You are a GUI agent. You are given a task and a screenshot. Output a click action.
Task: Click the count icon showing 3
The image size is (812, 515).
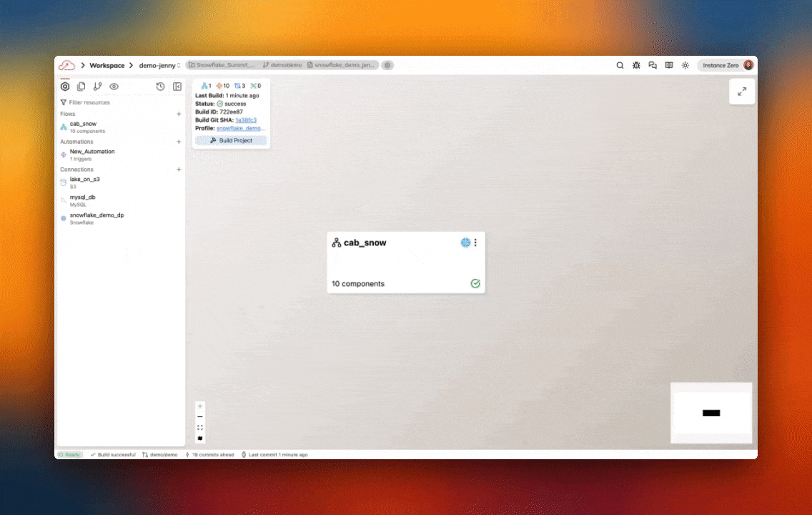[239, 86]
